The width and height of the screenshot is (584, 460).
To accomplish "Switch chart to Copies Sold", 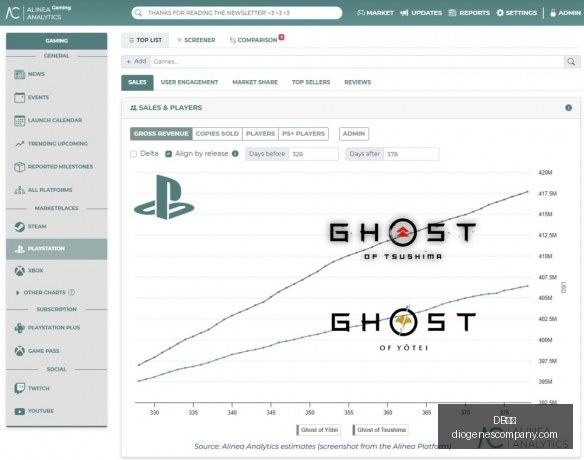I will tap(217, 134).
